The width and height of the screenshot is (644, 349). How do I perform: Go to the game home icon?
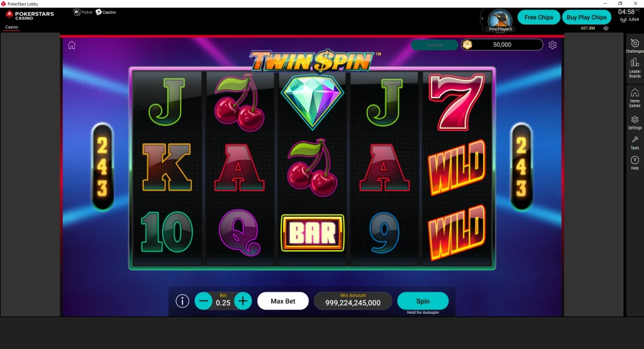click(x=72, y=45)
